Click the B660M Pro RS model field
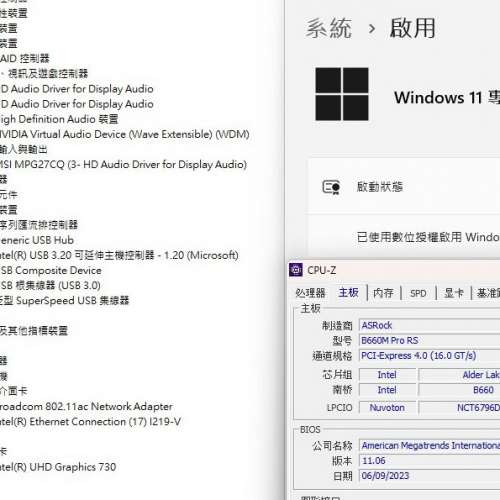The height and width of the screenshot is (500, 500). 429,340
